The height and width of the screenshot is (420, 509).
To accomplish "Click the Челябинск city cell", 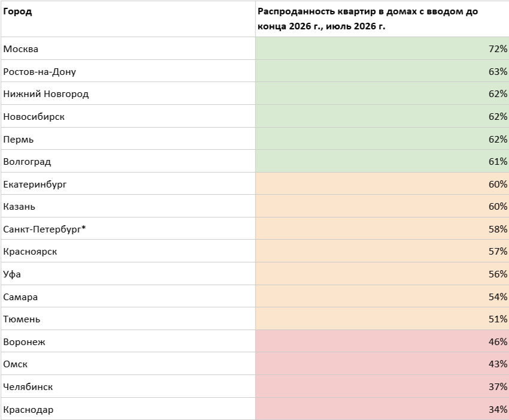I will (x=128, y=386).
